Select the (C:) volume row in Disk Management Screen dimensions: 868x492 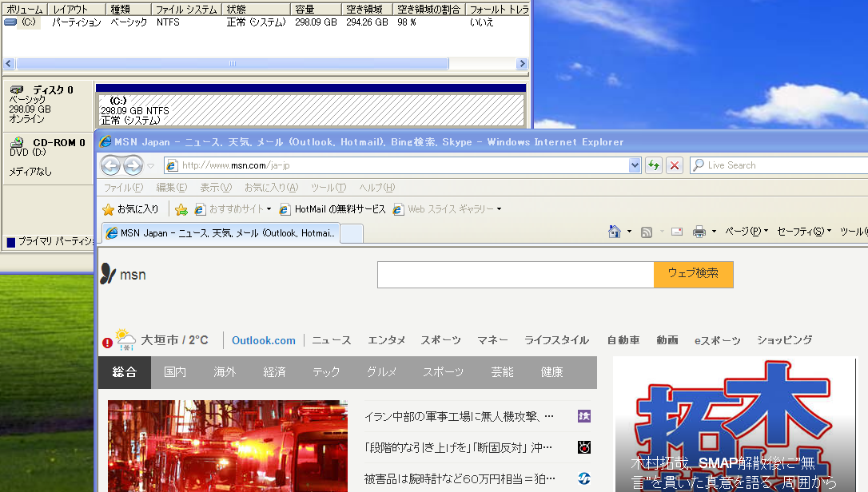[265, 22]
